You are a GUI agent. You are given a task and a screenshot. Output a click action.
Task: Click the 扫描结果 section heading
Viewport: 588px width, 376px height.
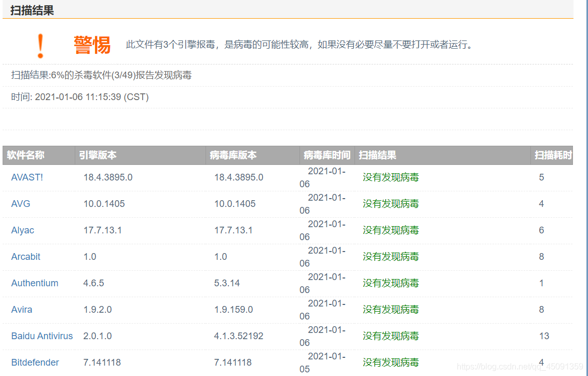(32, 10)
